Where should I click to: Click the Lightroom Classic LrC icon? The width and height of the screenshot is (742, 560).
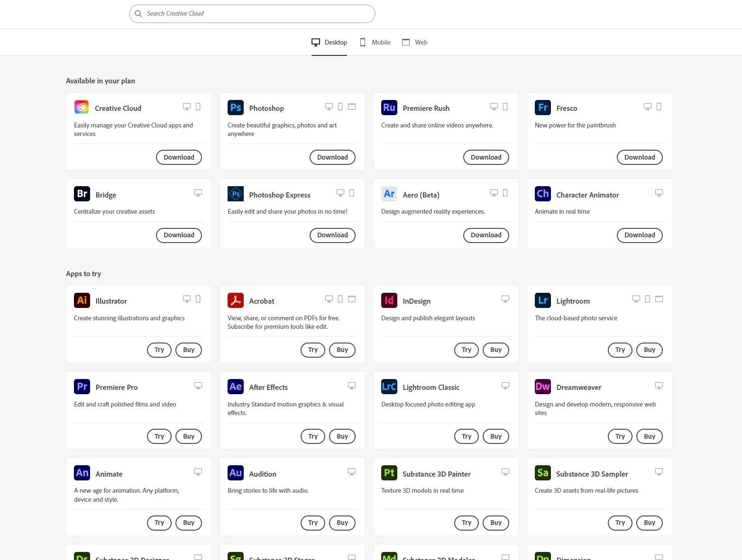[x=389, y=386]
